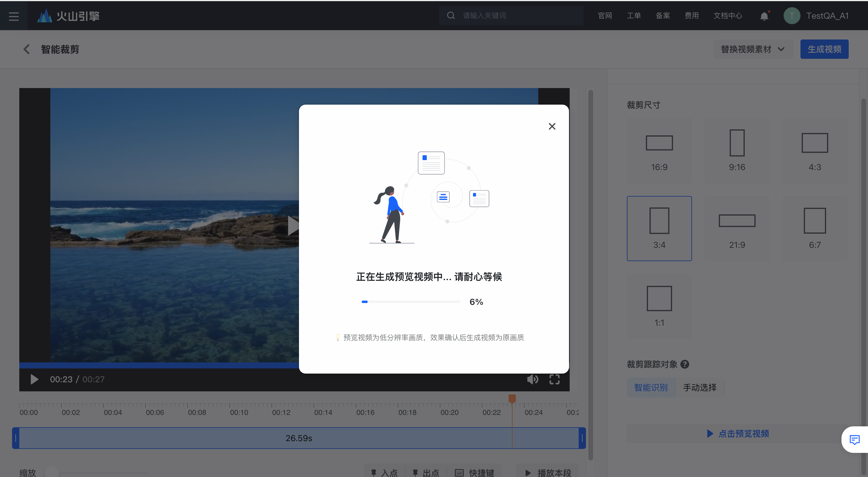Viewport: 868px width, 477px height.
Task: Select the 16:9 crop size
Action: [659, 151]
